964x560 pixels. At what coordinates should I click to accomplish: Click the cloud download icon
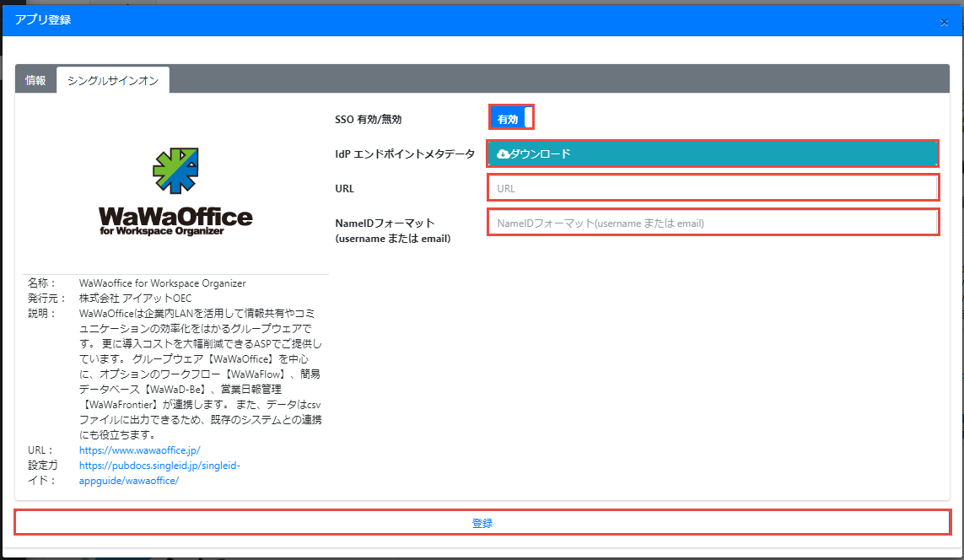point(504,153)
